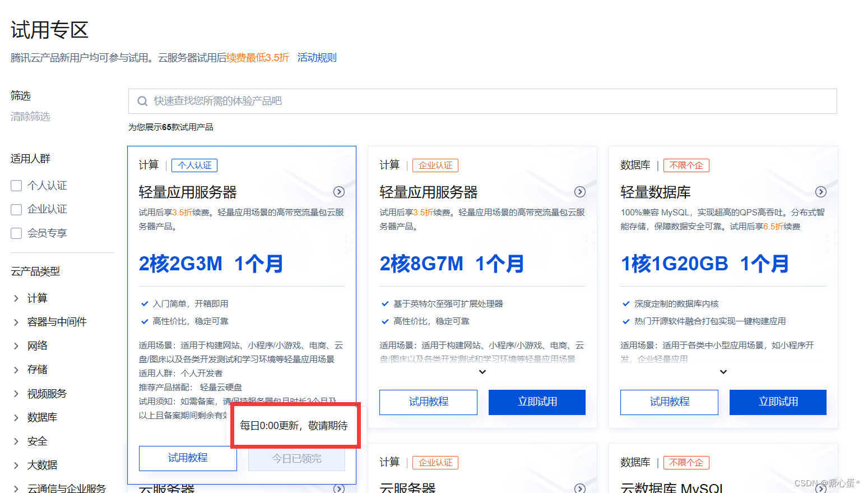Expand the 大数据 product category
The height and width of the screenshot is (493, 868).
coord(16,465)
